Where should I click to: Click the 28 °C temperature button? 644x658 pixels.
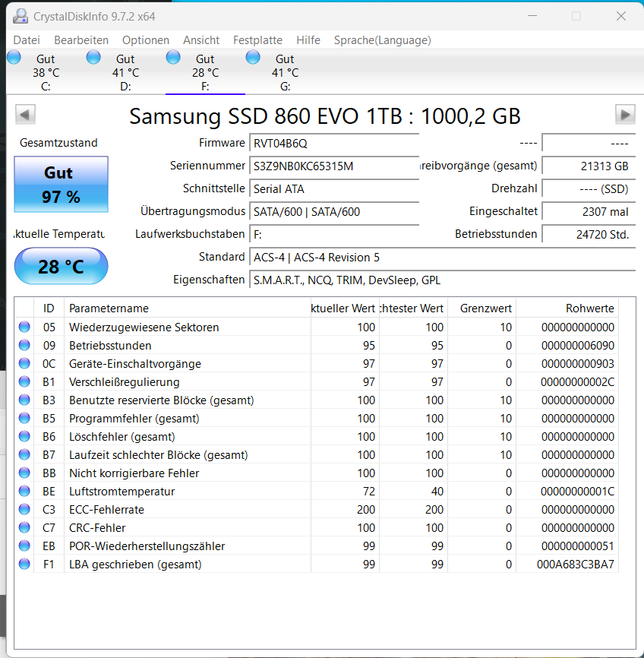(62, 266)
